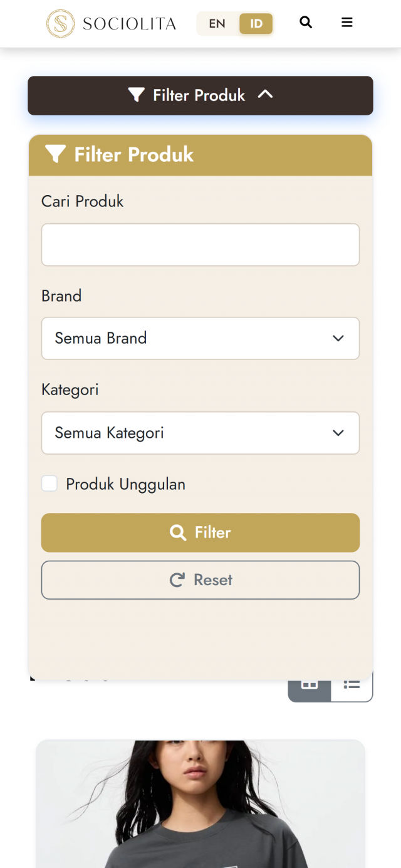Click the Filter Produk panel title

[133, 154]
